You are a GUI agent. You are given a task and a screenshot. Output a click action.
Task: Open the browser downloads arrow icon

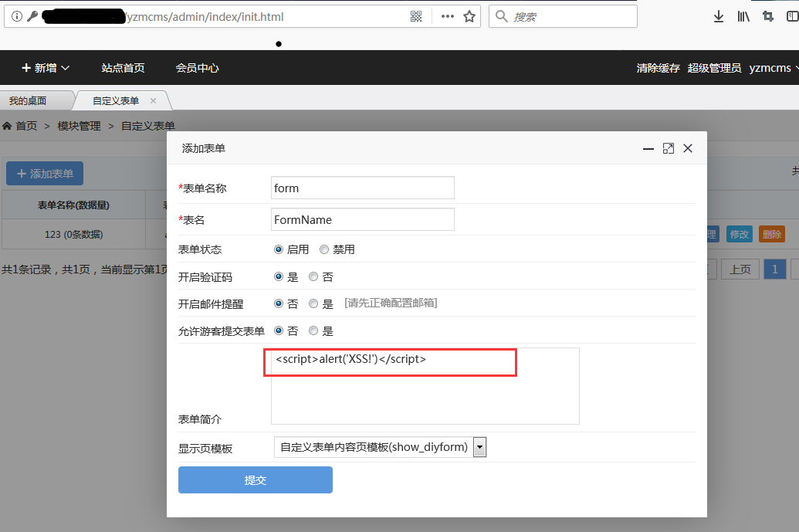click(719, 16)
